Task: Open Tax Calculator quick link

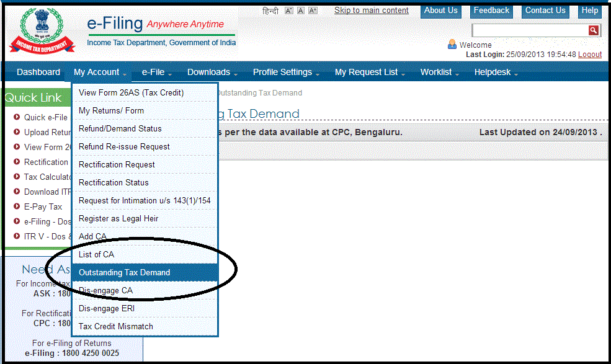Action: (48, 177)
